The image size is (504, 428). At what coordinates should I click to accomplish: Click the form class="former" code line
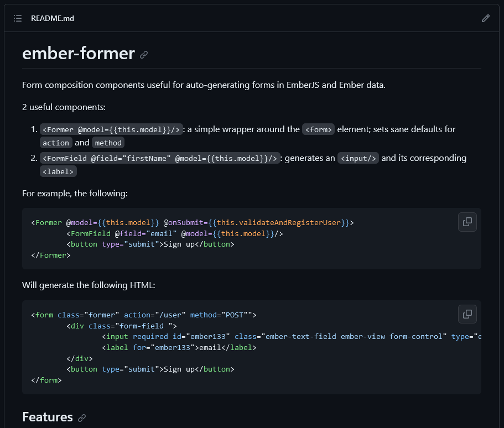[x=144, y=315]
